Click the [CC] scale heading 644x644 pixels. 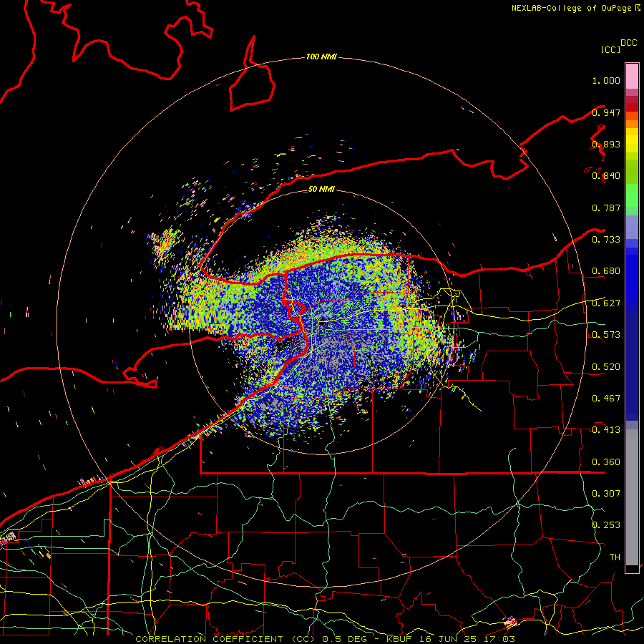point(610,49)
